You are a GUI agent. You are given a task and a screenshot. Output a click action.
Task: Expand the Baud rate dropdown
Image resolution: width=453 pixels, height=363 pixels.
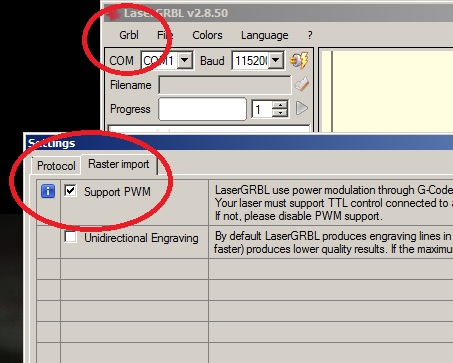(x=276, y=61)
